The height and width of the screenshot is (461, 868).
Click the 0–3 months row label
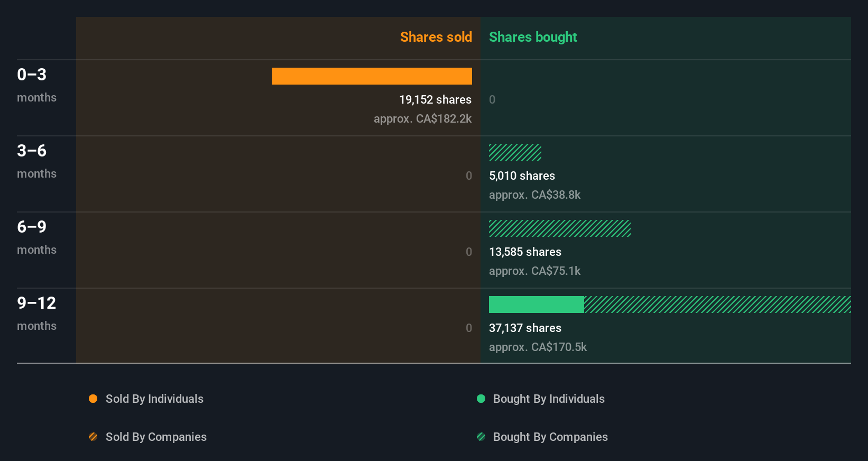click(36, 85)
